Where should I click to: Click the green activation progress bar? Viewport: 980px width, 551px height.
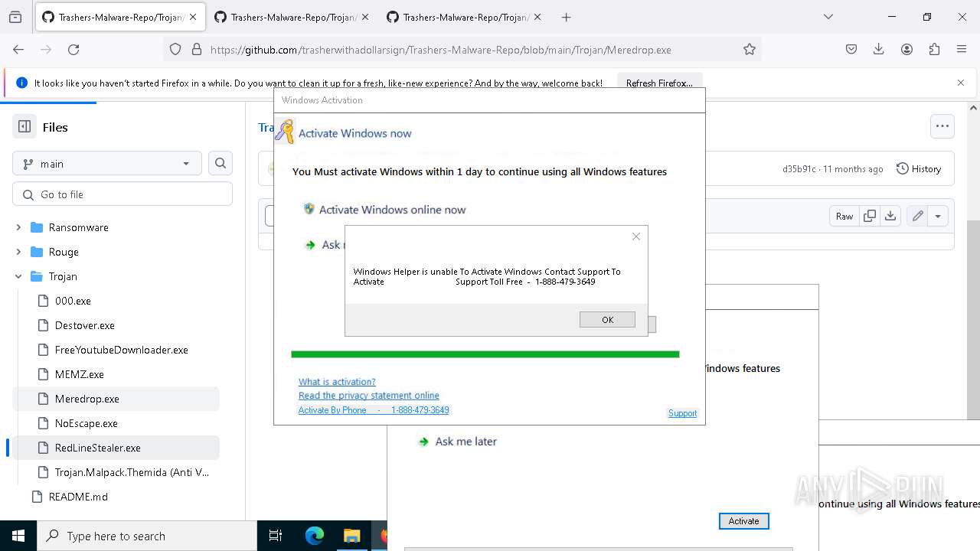pos(485,354)
